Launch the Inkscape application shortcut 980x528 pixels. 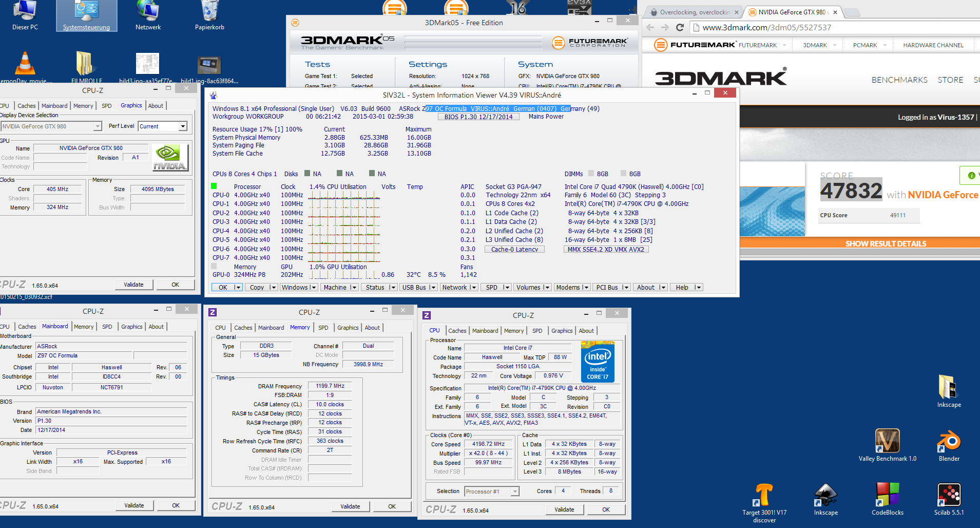825,499
